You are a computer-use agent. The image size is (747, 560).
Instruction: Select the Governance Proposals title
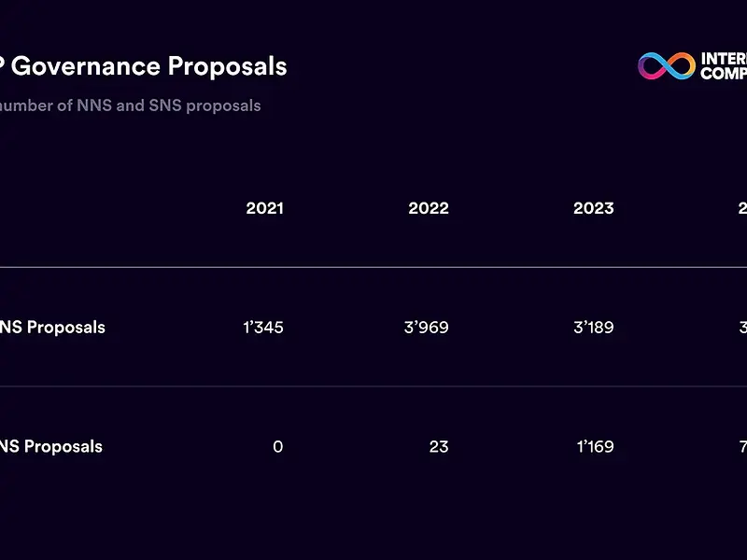coord(144,66)
